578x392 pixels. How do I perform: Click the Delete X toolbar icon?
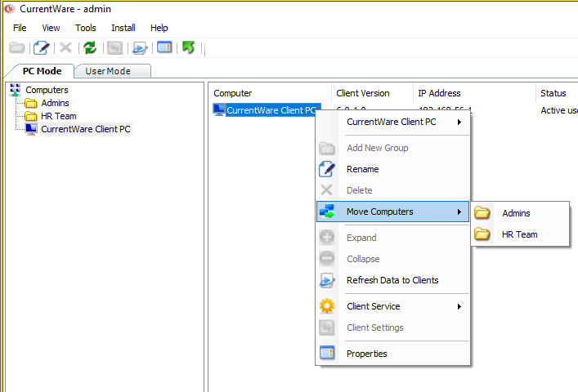click(x=65, y=47)
